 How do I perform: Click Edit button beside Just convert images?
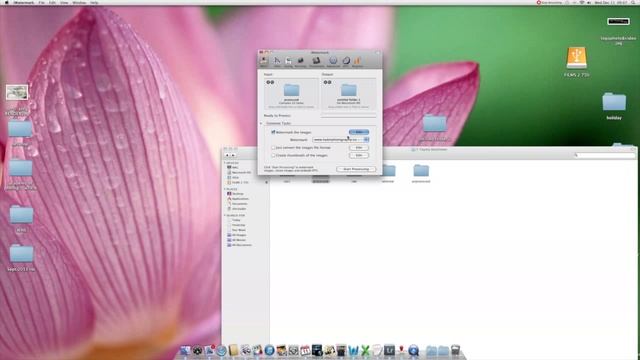click(359, 147)
